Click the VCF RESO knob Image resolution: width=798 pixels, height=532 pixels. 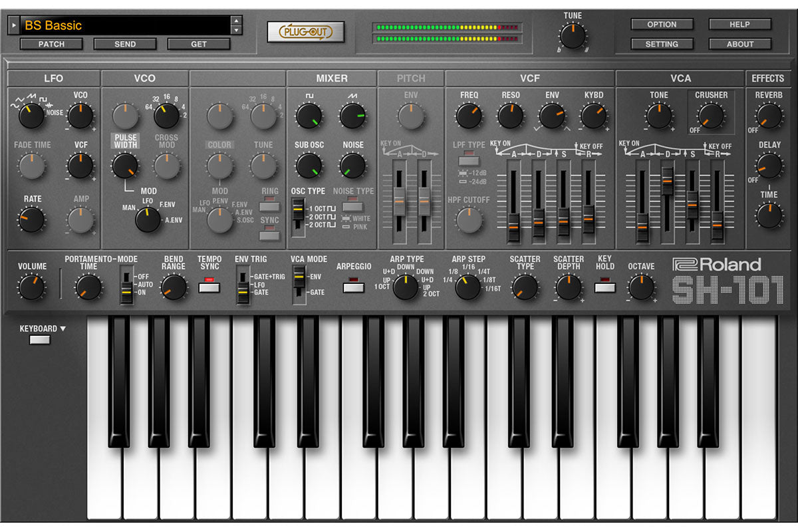point(511,116)
